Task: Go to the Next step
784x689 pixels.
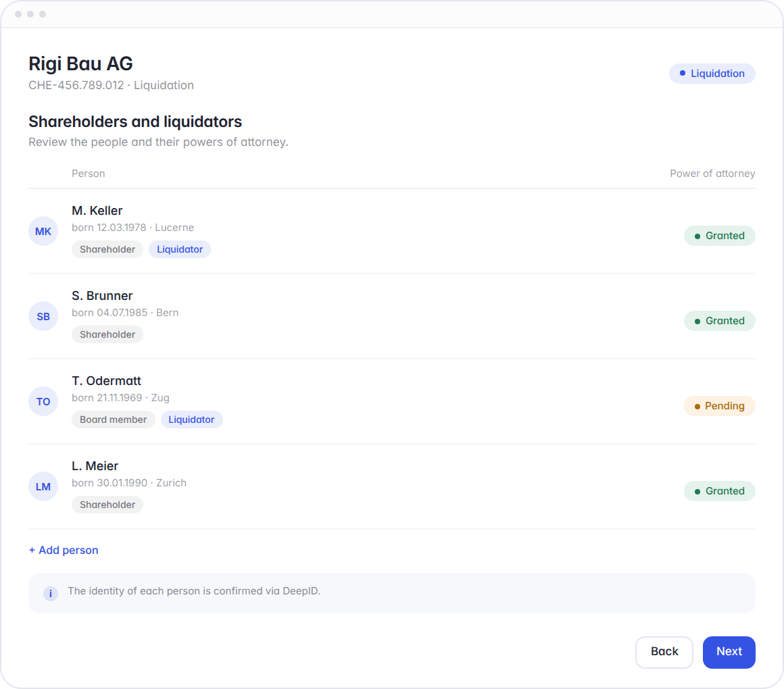Action: click(729, 652)
